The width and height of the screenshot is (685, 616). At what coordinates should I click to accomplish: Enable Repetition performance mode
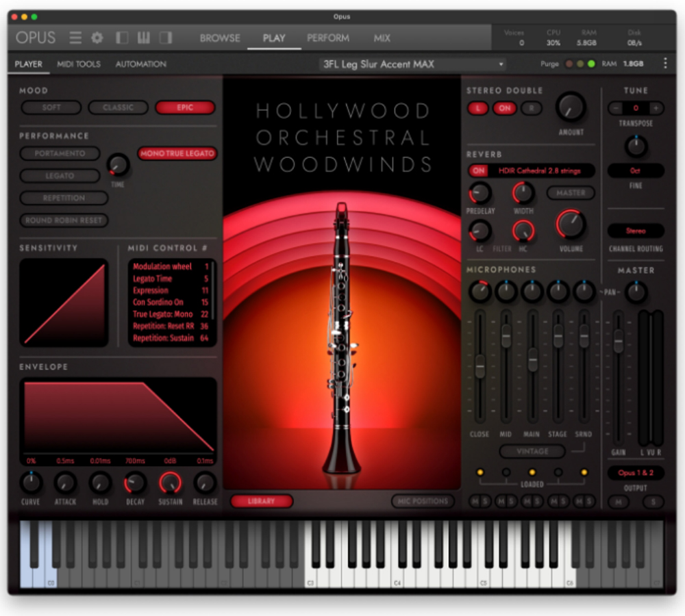coord(64,198)
